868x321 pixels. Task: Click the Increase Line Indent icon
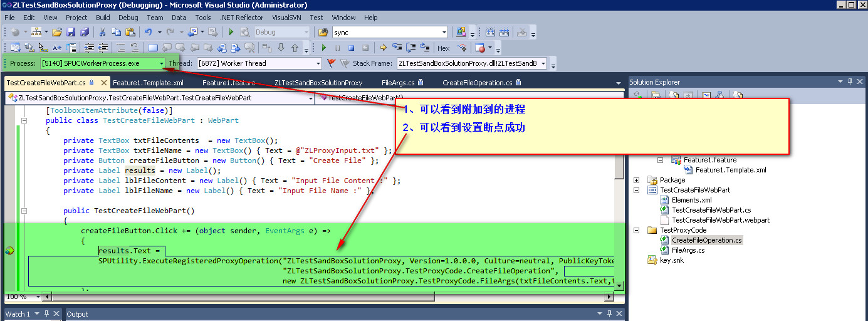coord(103,48)
